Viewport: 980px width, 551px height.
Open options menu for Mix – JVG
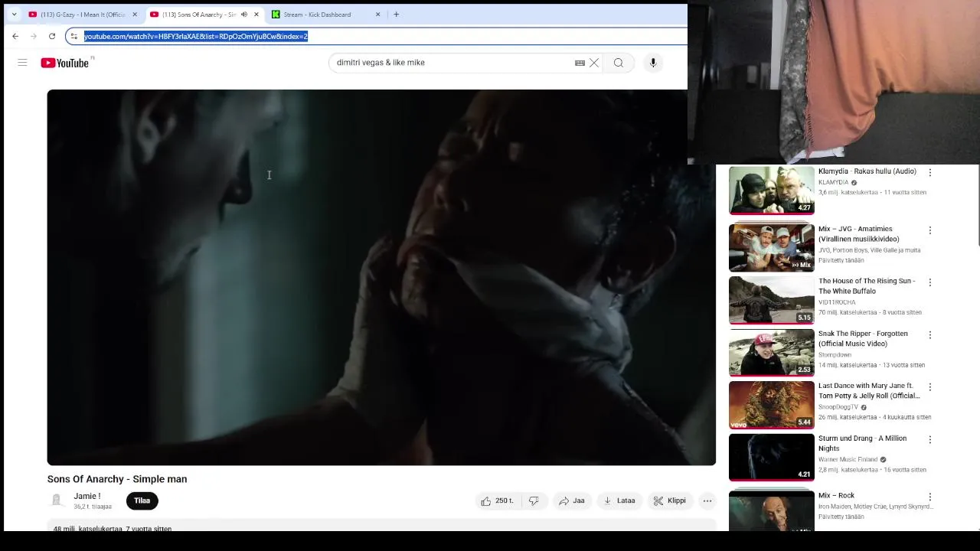[x=930, y=230]
